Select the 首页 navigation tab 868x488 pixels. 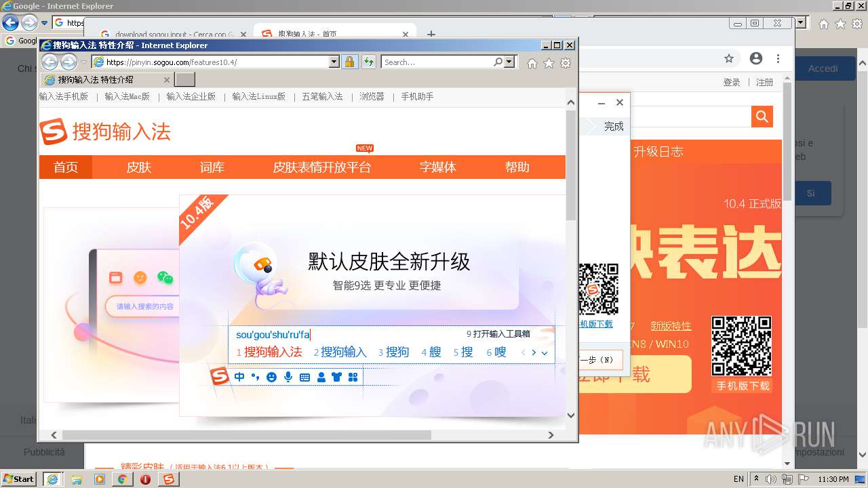coord(66,167)
